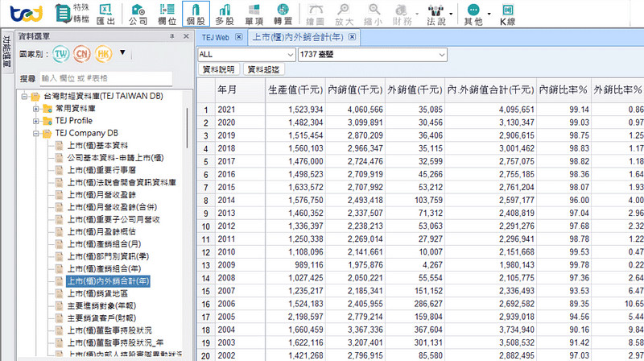
Task: Open the 其他 (Other) menu
Action: (476, 14)
